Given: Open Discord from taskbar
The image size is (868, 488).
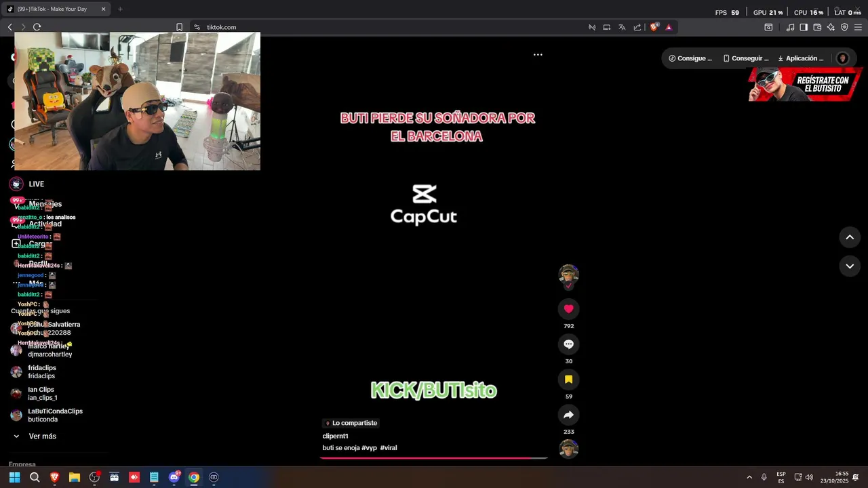Looking at the screenshot, I should [x=174, y=477].
